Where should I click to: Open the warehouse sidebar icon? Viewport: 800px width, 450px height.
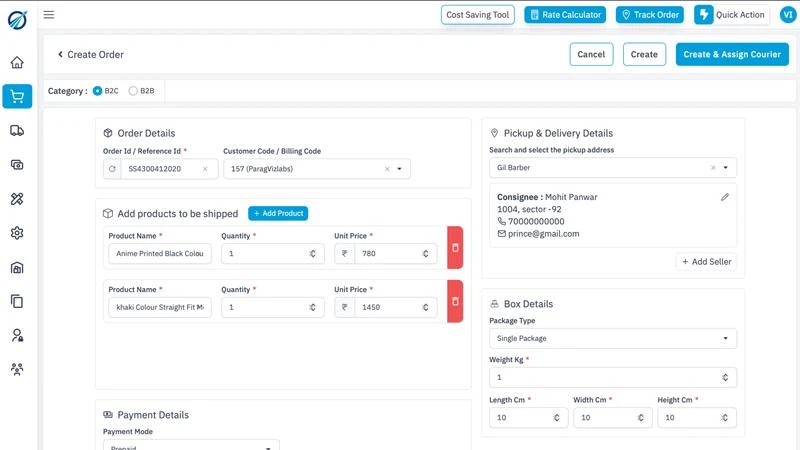[x=17, y=267]
